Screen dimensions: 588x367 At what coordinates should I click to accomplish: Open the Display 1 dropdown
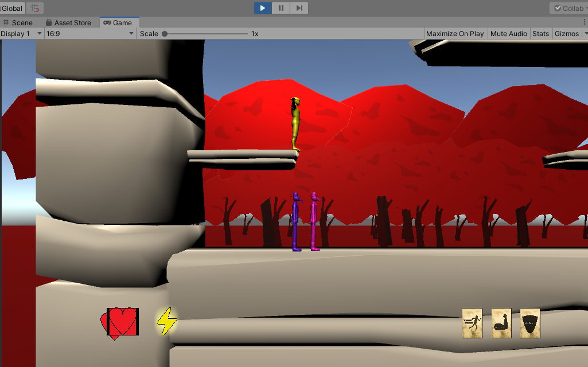coord(21,34)
